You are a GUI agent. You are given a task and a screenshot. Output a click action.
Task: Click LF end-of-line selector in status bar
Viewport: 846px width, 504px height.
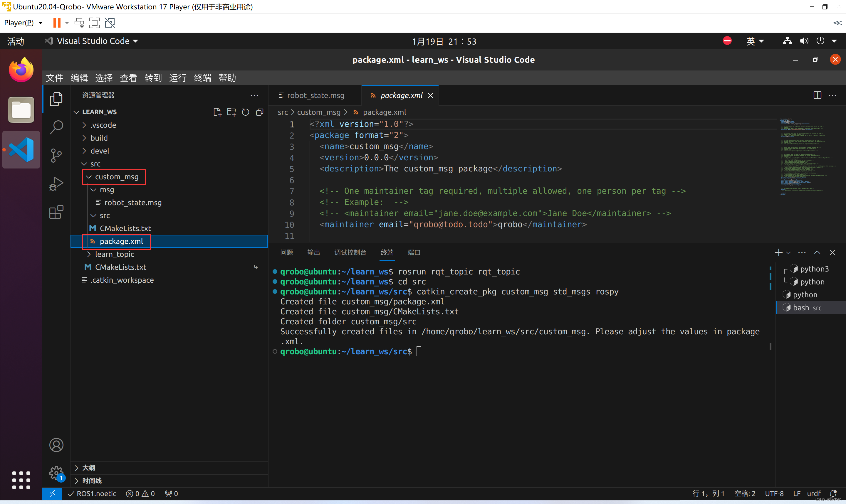[796, 493]
